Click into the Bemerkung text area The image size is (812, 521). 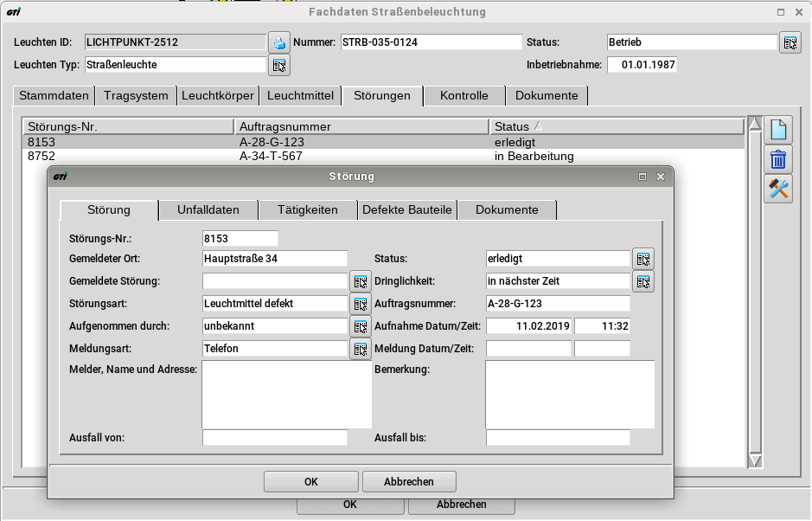tap(569, 394)
